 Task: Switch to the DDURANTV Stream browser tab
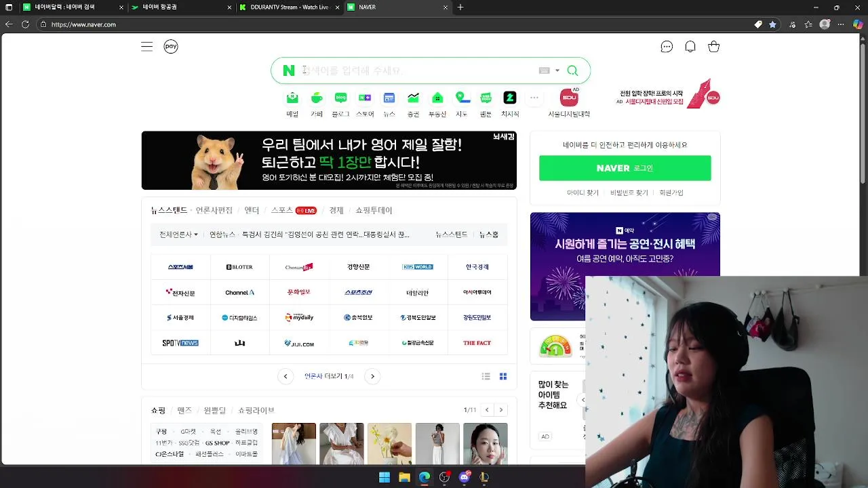coord(289,7)
